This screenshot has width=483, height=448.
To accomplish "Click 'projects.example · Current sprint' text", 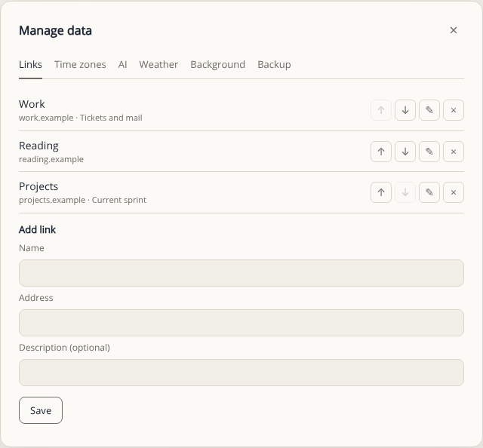I will point(82,200).
